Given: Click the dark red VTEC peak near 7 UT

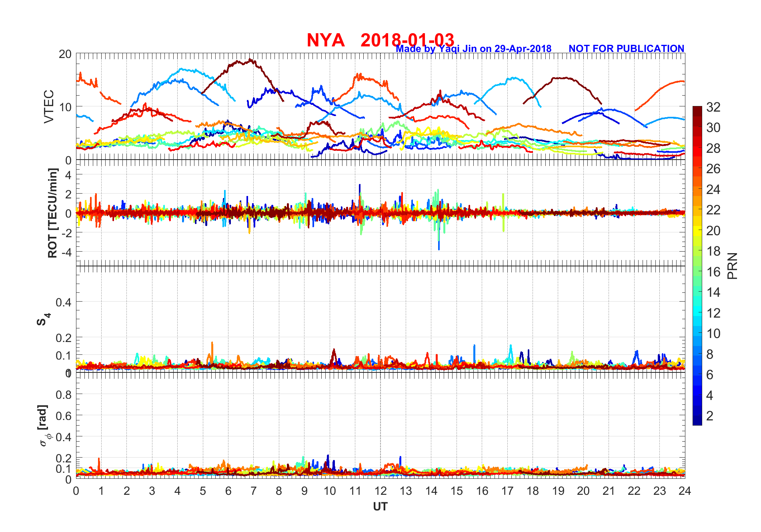Looking at the screenshot, I should [250, 60].
